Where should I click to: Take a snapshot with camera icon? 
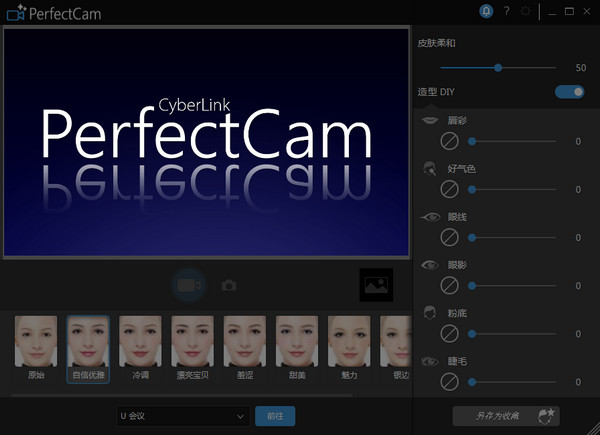[x=229, y=285]
